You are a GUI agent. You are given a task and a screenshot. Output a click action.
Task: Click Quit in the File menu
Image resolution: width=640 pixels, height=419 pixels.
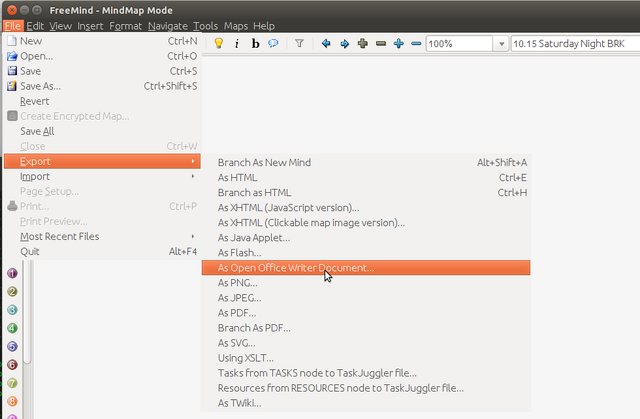[29, 251]
